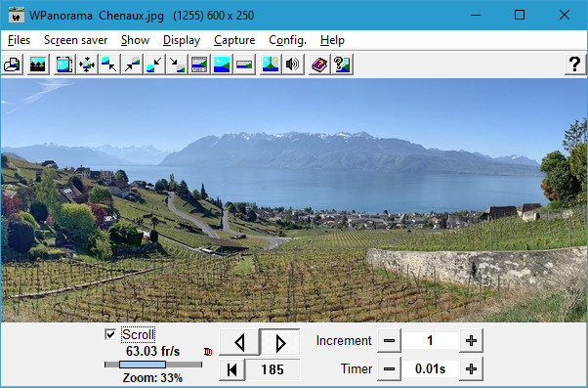Click the small red marker beside the speed slider
The image size is (588, 388).
pyautogui.click(x=208, y=352)
